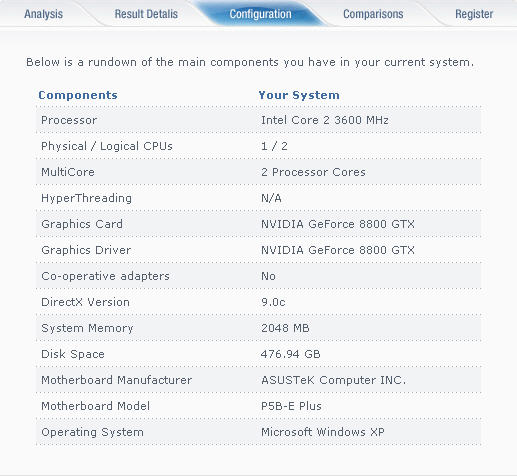Go to the Register tab
The height and width of the screenshot is (476, 517).
[x=474, y=14]
